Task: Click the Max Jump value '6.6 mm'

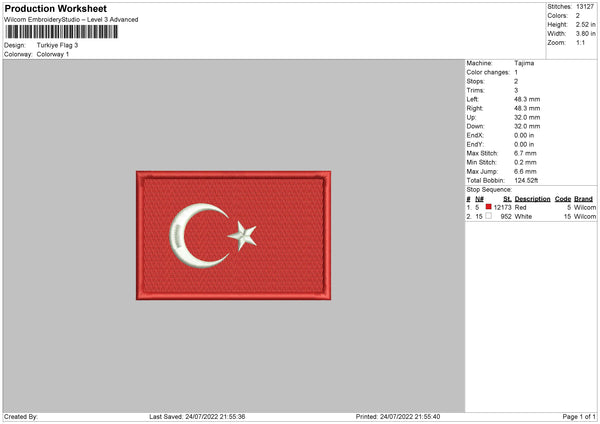Action: coord(525,171)
